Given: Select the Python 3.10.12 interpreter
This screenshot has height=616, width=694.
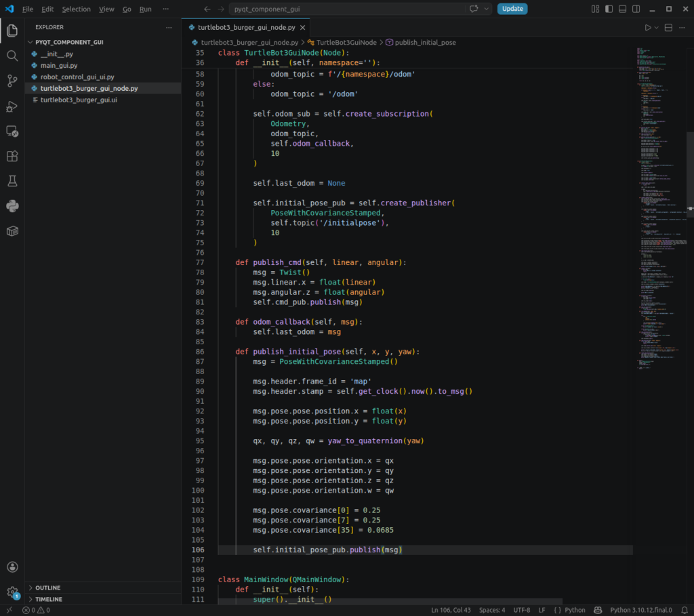Looking at the screenshot, I should 641,611.
